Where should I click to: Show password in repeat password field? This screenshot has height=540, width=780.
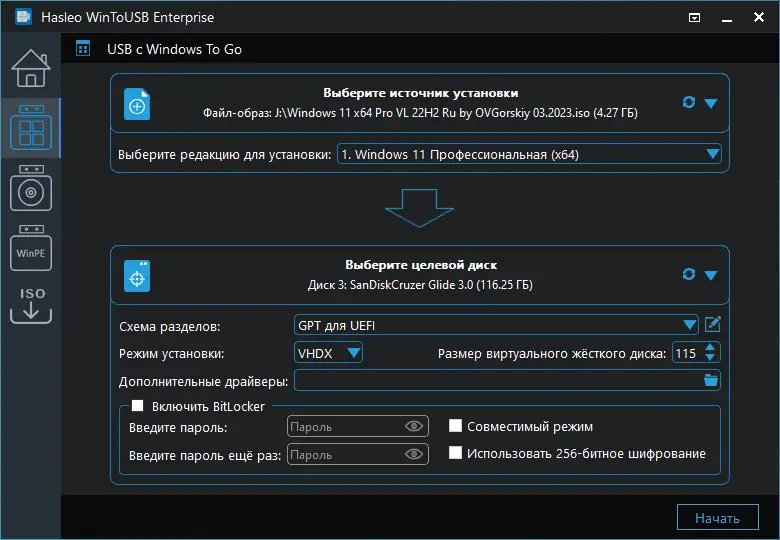[x=414, y=454]
